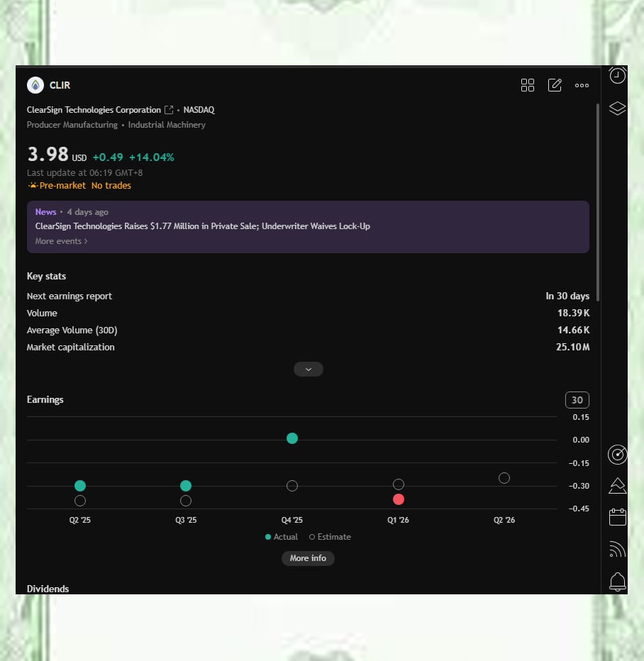
Task: Toggle the Actual legend item
Action: [282, 537]
